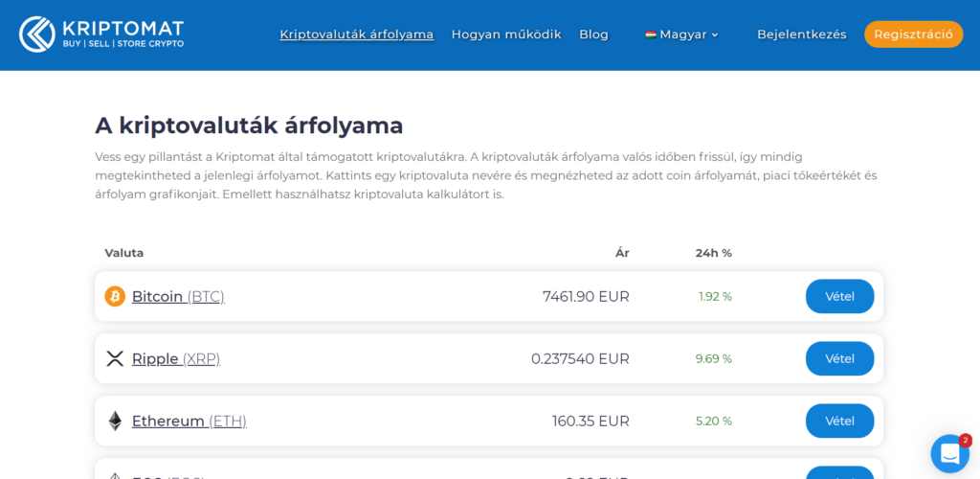
Task: Click the 9.69 % change value
Action: pos(714,359)
